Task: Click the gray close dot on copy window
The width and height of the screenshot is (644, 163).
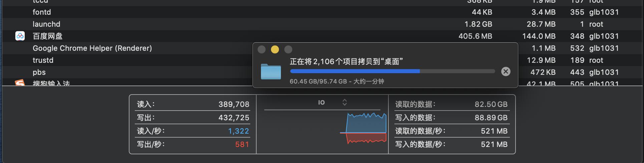Action: click(262, 49)
